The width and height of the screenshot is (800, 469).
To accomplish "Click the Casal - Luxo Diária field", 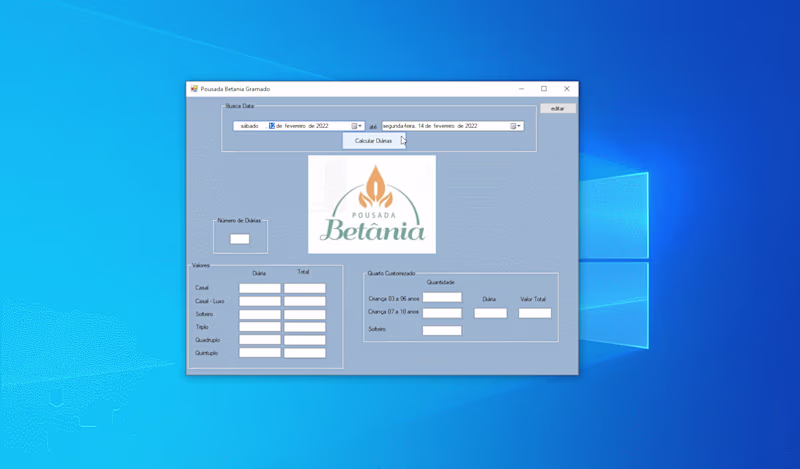I will (x=260, y=301).
